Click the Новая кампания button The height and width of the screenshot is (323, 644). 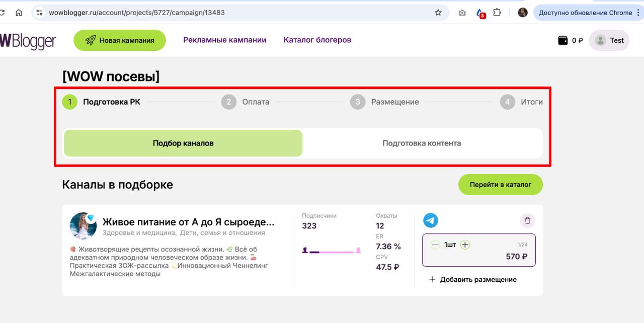tap(120, 40)
